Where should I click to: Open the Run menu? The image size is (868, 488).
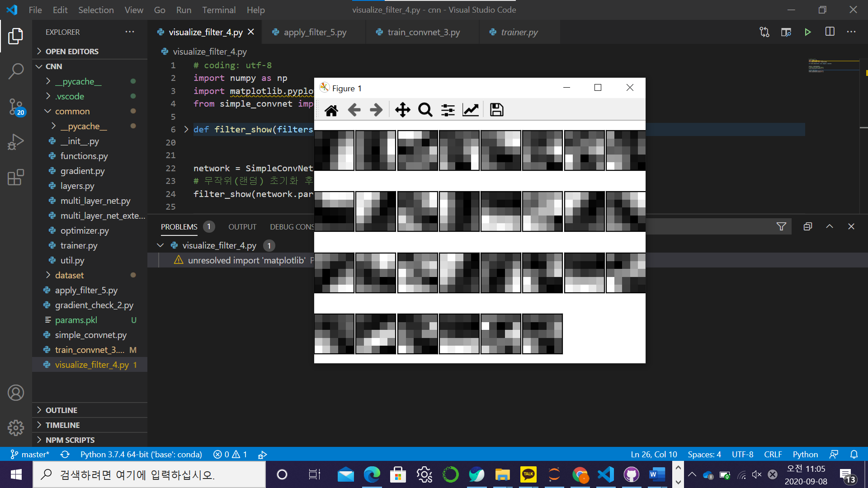click(x=183, y=9)
